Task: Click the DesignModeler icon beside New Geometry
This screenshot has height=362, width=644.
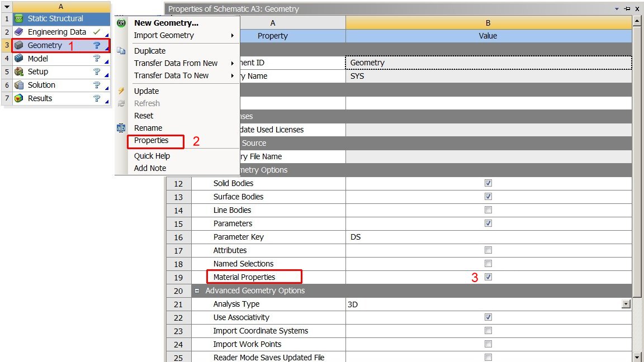Action: tap(121, 23)
